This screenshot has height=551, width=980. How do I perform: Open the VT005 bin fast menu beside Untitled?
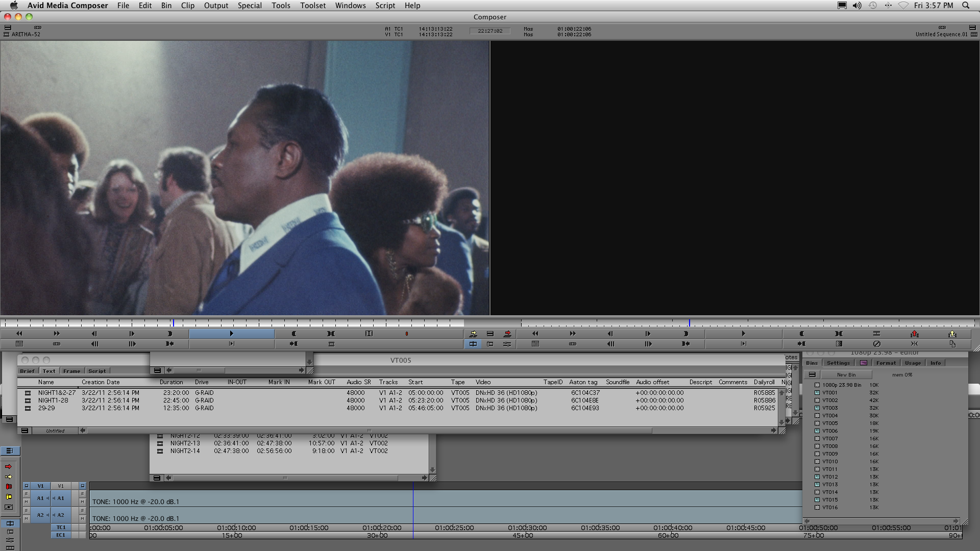pyautogui.click(x=24, y=431)
